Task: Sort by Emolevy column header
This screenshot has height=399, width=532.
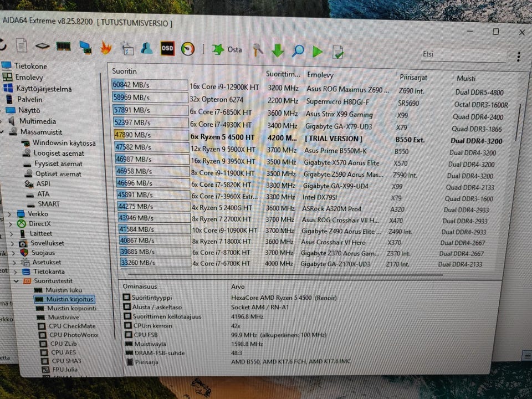Action: tap(320, 75)
